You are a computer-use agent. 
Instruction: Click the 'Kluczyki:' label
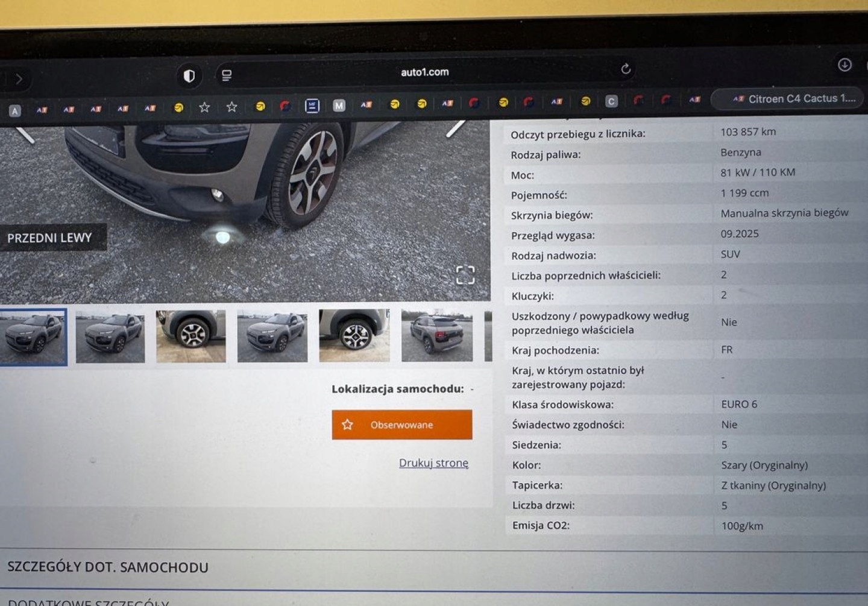532,296
